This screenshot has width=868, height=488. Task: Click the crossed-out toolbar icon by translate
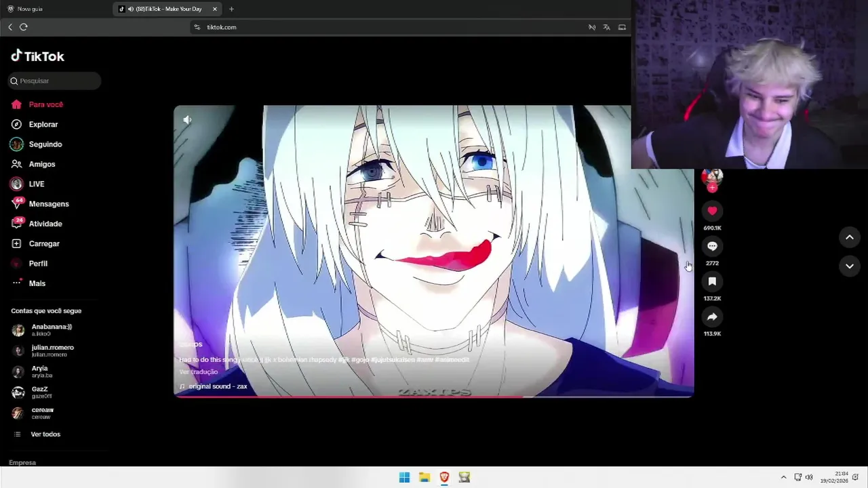click(592, 27)
